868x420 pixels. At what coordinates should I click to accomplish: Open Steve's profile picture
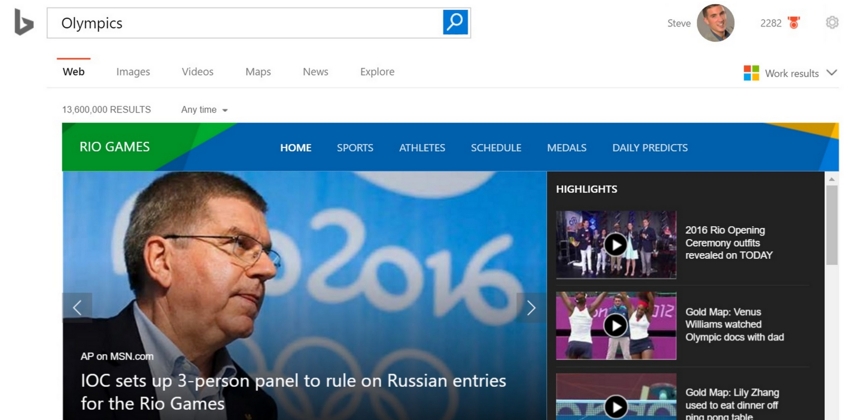(715, 23)
